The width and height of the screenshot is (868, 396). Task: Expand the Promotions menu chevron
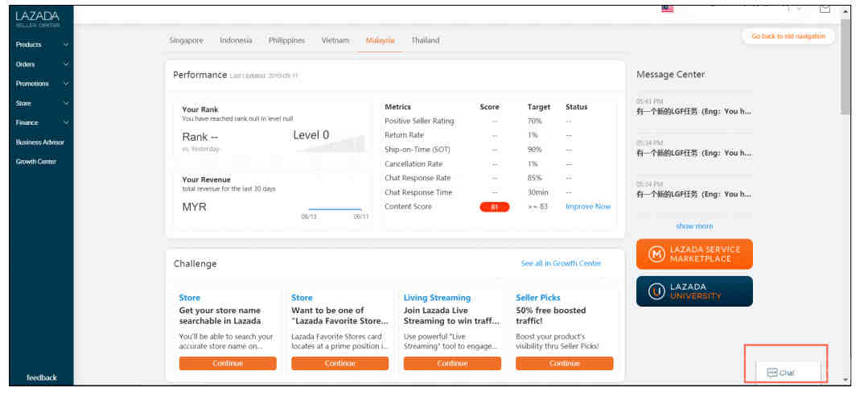[x=66, y=84]
